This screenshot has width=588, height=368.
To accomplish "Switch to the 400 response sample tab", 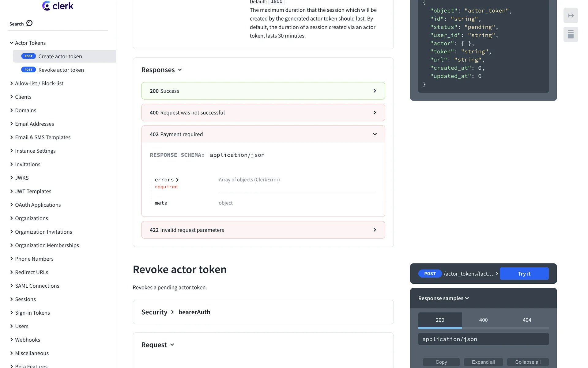I will (x=483, y=320).
